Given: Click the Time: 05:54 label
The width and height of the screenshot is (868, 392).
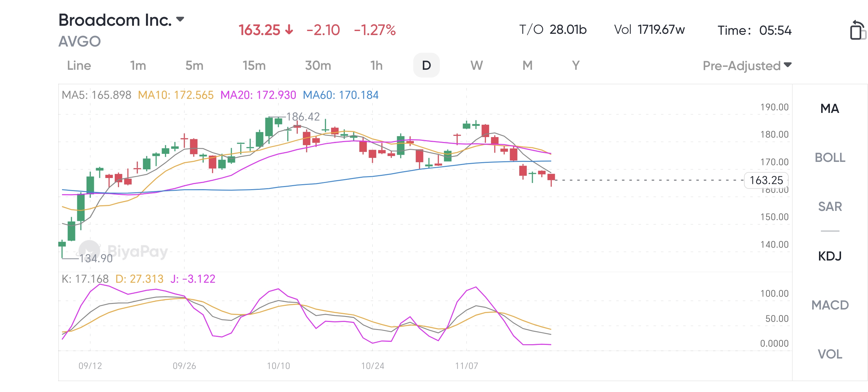Looking at the screenshot, I should coord(755,30).
